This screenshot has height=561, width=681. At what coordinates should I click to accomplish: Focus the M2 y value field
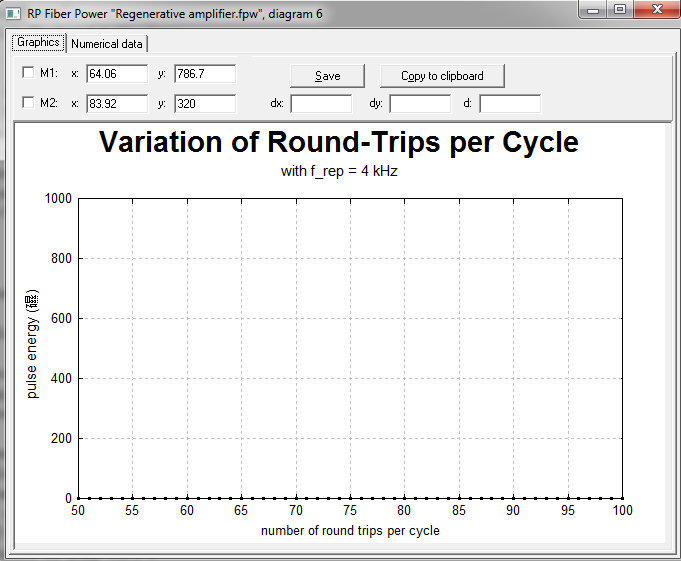coord(205,103)
